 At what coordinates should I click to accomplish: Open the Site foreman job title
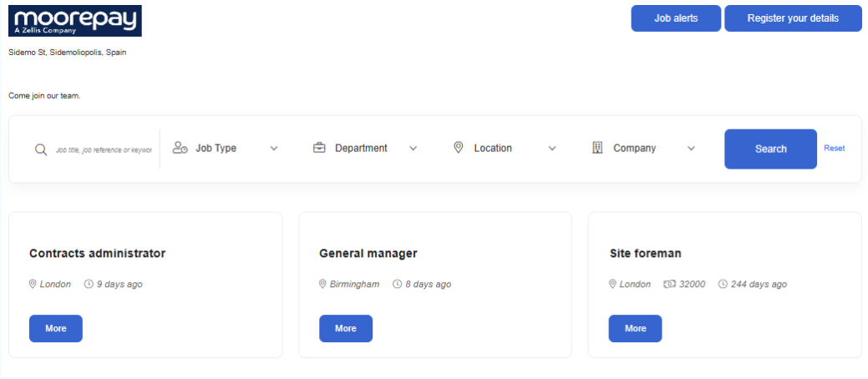point(646,254)
